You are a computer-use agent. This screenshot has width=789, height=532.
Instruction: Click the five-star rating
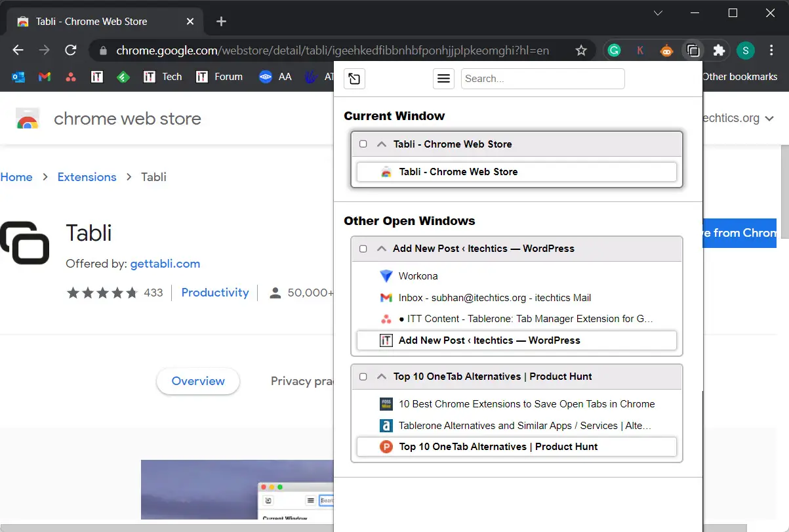coord(102,293)
